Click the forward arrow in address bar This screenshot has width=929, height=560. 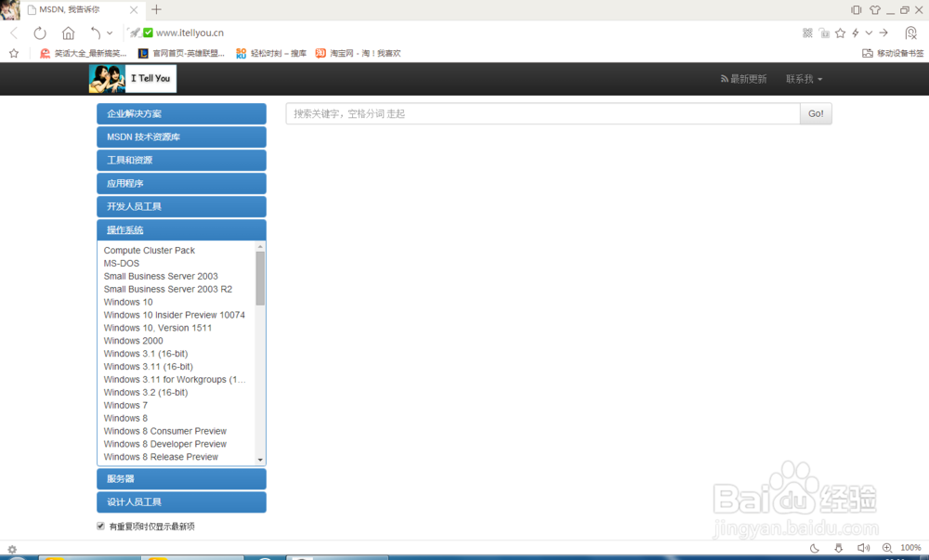(x=883, y=33)
